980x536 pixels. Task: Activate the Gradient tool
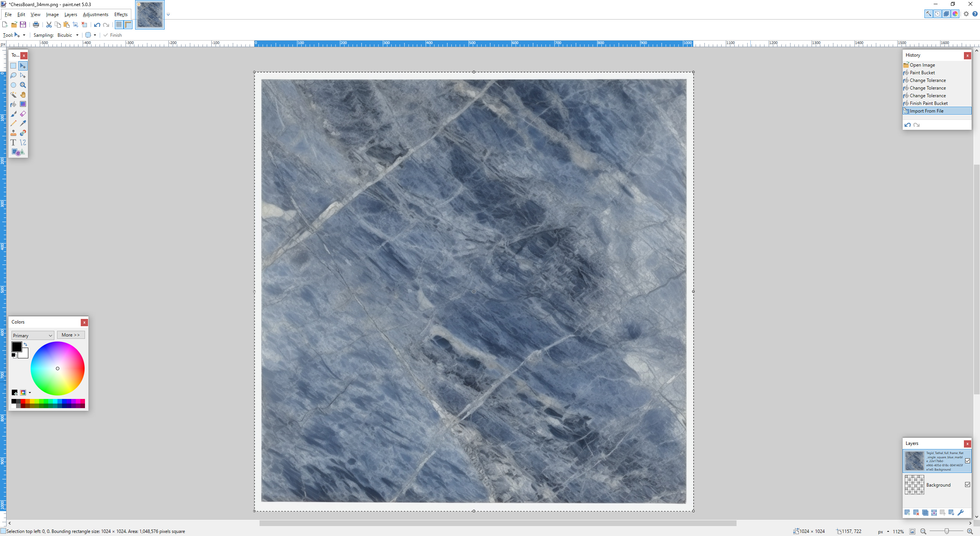coord(23,104)
